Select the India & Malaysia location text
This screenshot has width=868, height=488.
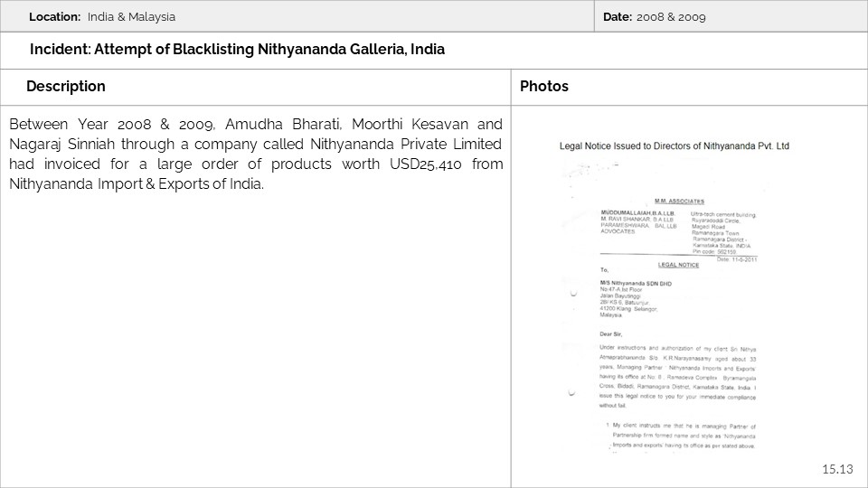click(x=131, y=17)
